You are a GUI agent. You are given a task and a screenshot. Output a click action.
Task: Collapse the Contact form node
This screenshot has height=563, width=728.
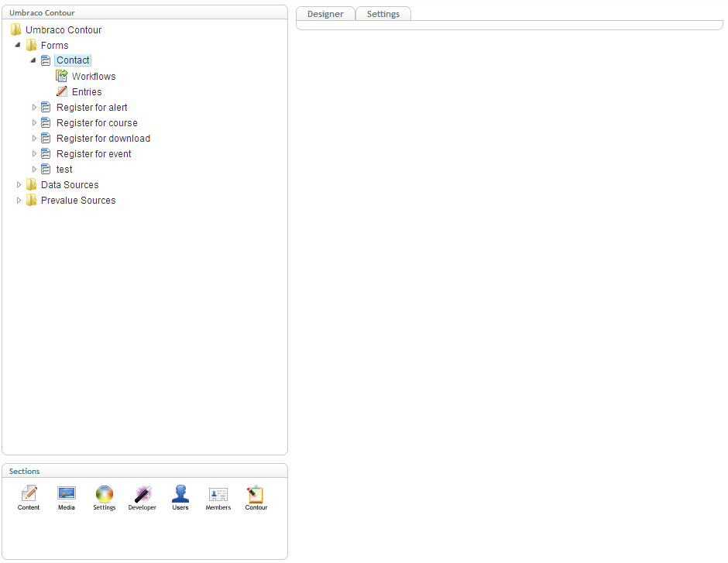pos(33,60)
